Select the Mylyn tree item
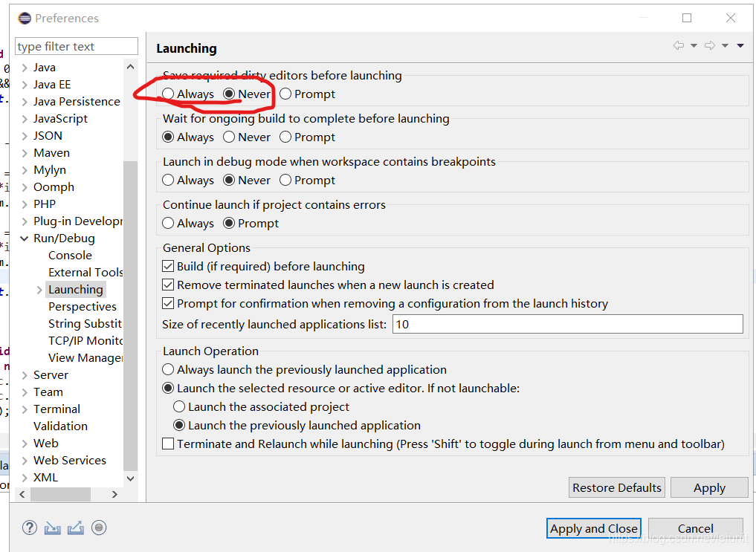Viewport: 756px width, 552px height. pos(50,170)
